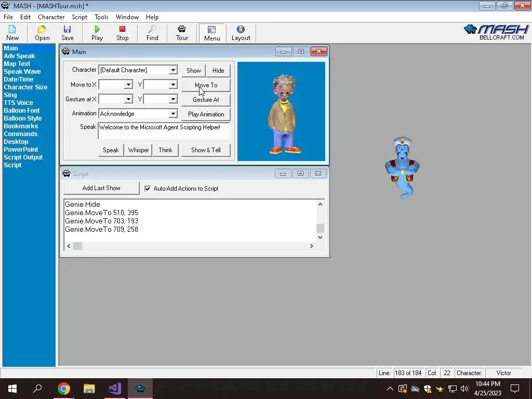Open the Edit menu

click(25, 17)
